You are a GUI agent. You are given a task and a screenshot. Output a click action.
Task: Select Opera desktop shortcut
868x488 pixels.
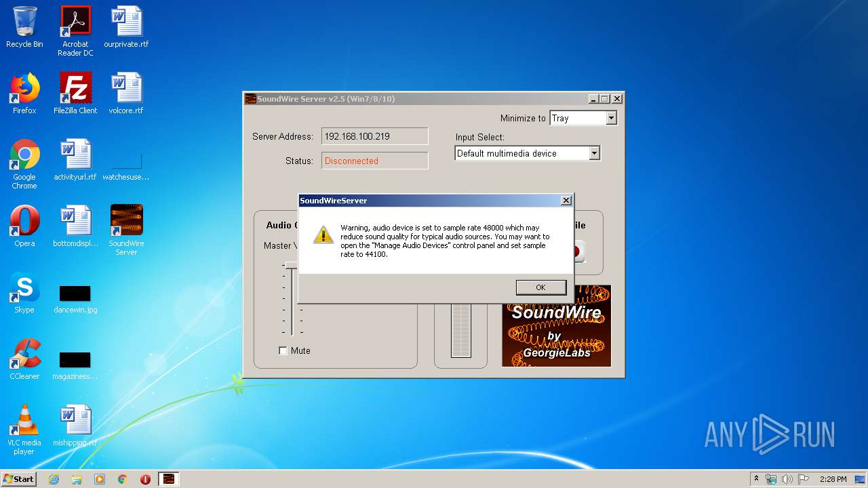[24, 226]
